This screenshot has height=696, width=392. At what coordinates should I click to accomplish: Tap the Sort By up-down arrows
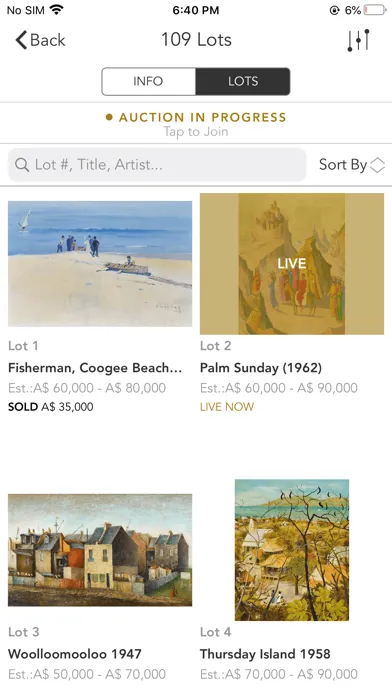pyautogui.click(x=377, y=165)
